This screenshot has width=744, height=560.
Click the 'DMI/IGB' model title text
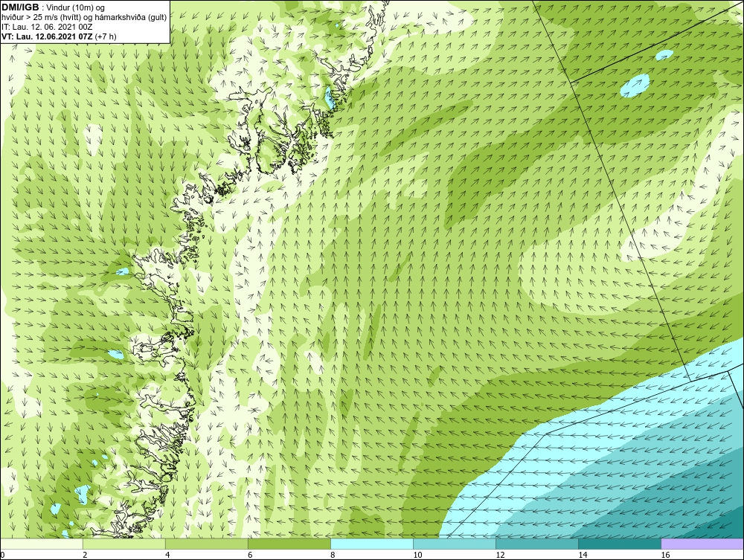coord(20,7)
